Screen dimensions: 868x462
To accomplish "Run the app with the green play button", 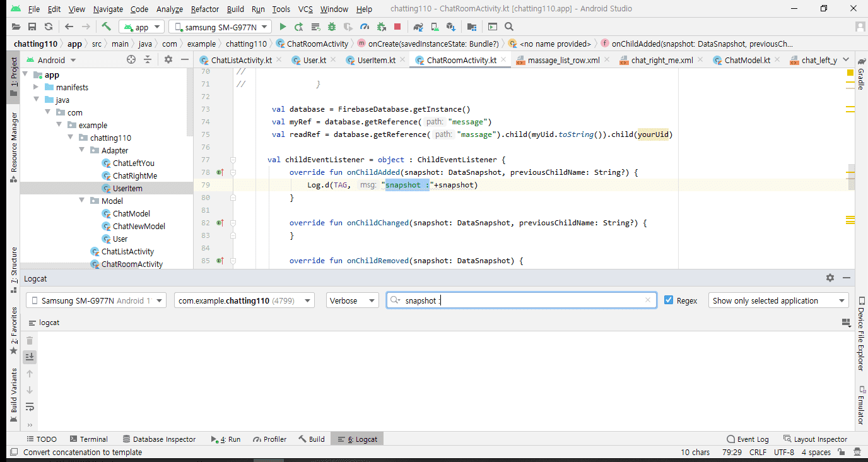I will pyautogui.click(x=283, y=27).
